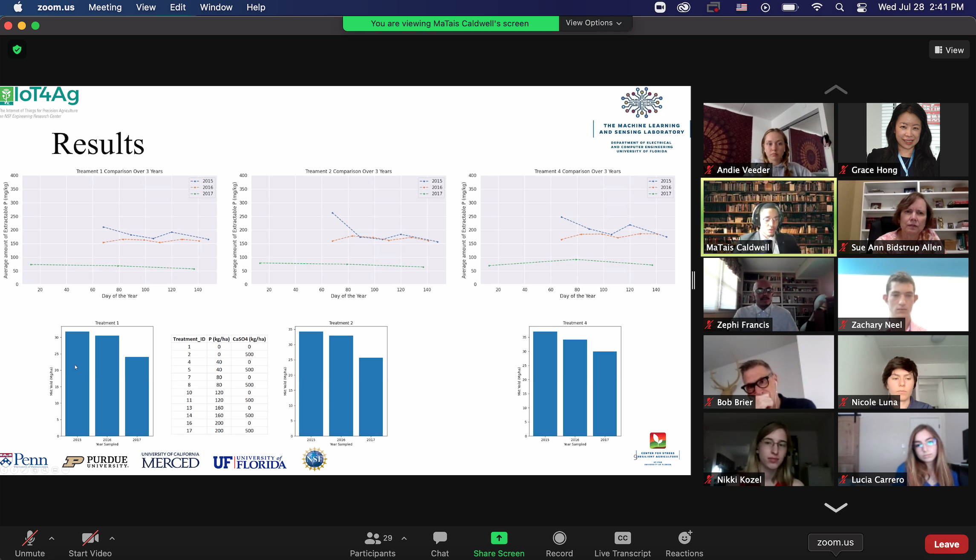Open US flag input source menu

[x=742, y=7]
